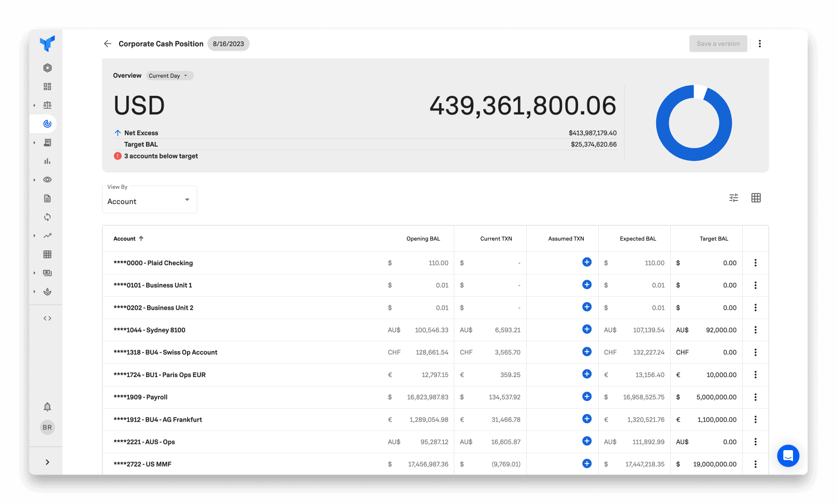Click the back arrow beside Corporate Cash Position
Viewport: 837px width, 504px height.
[107, 44]
